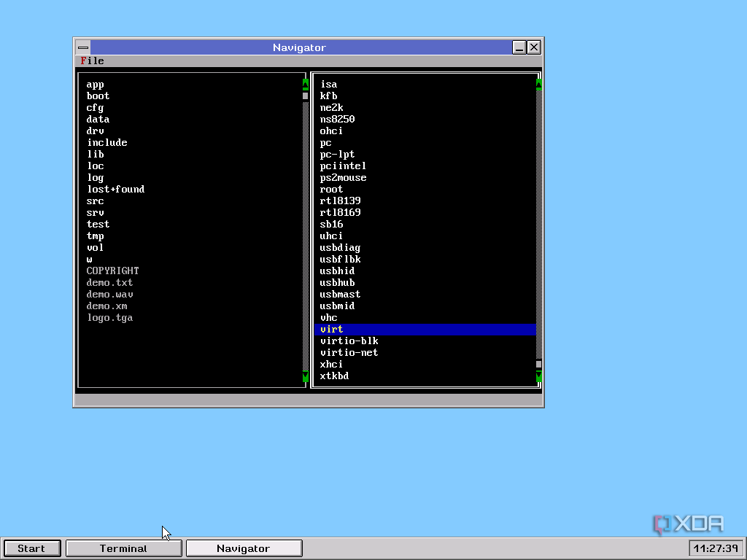This screenshot has height=560, width=747.
Task: Select the srv directory
Action: click(x=96, y=212)
